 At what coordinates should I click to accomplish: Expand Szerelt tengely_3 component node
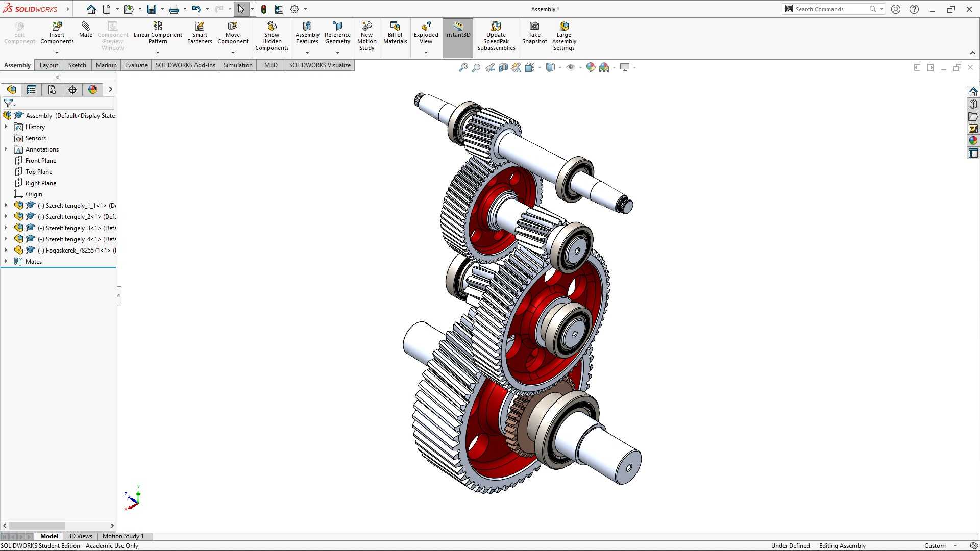6,228
